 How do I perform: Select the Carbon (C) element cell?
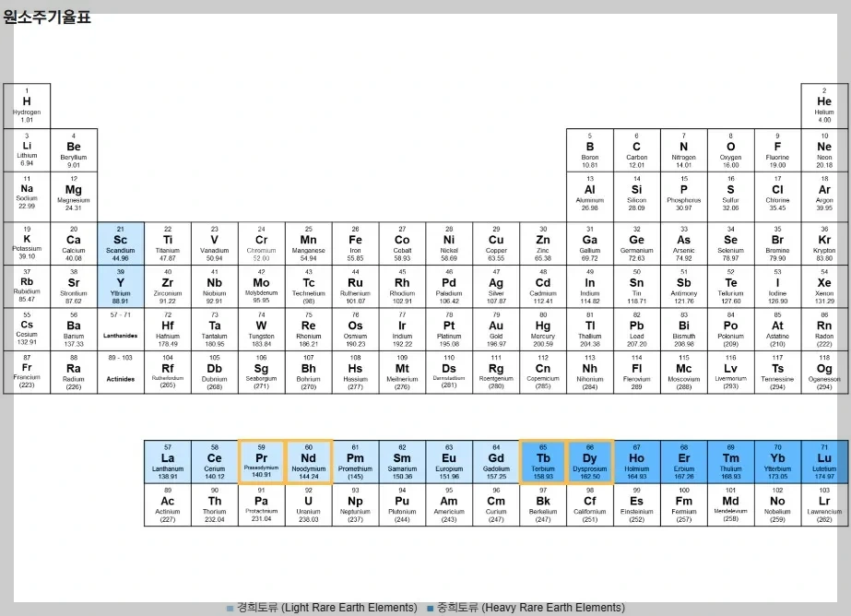(x=636, y=150)
